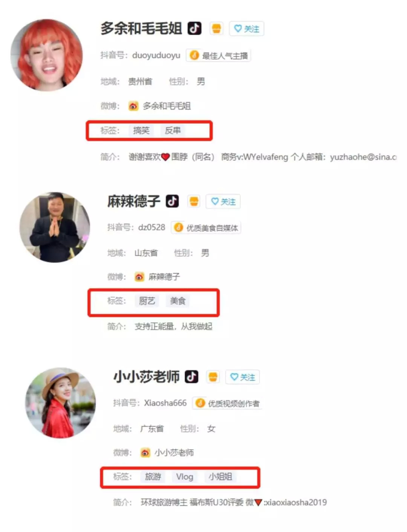Viewport: 407px width, 532px height.
Task: Click TikTok icon beside 小小莎老师
Action: 191,376
